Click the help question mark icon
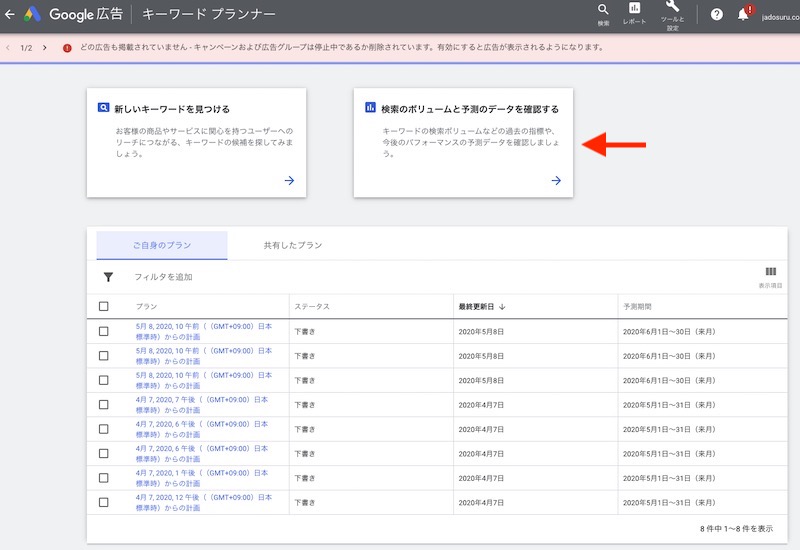Image resolution: width=800 pixels, height=550 pixels. [x=716, y=15]
